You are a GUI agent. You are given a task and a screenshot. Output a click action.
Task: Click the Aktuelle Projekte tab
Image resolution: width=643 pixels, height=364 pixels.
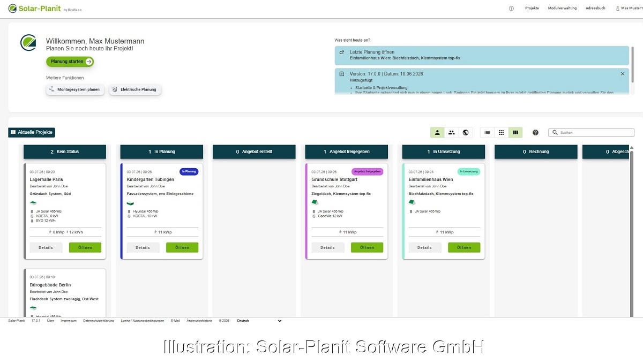click(x=32, y=132)
